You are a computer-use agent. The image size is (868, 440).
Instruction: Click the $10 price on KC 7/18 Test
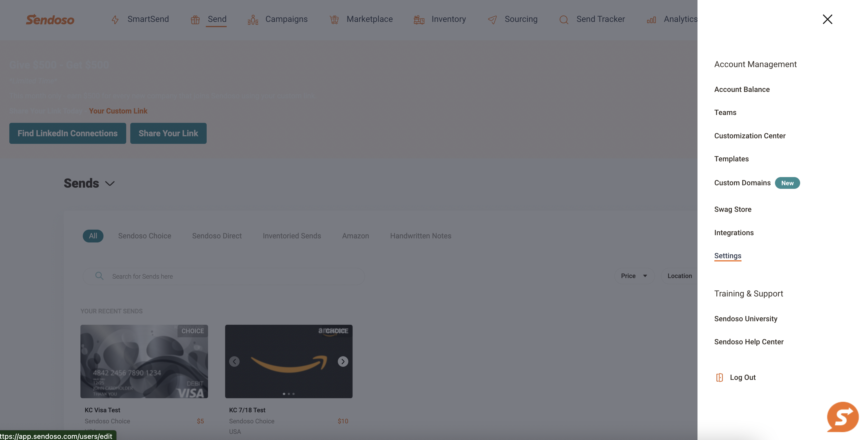point(343,421)
